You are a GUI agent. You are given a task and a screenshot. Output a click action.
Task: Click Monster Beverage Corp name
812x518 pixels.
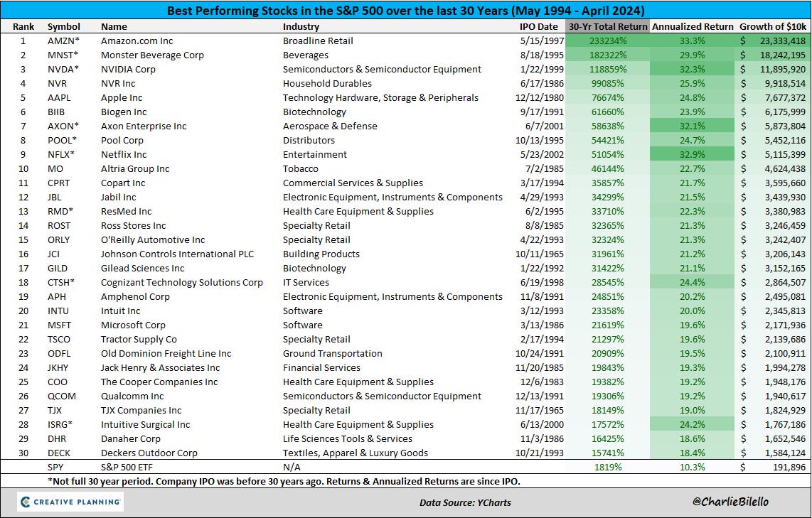pyautogui.click(x=152, y=55)
